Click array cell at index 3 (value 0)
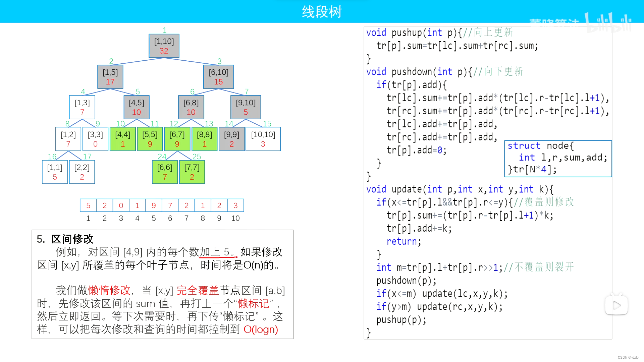This screenshot has width=644, height=362. coord(121,205)
